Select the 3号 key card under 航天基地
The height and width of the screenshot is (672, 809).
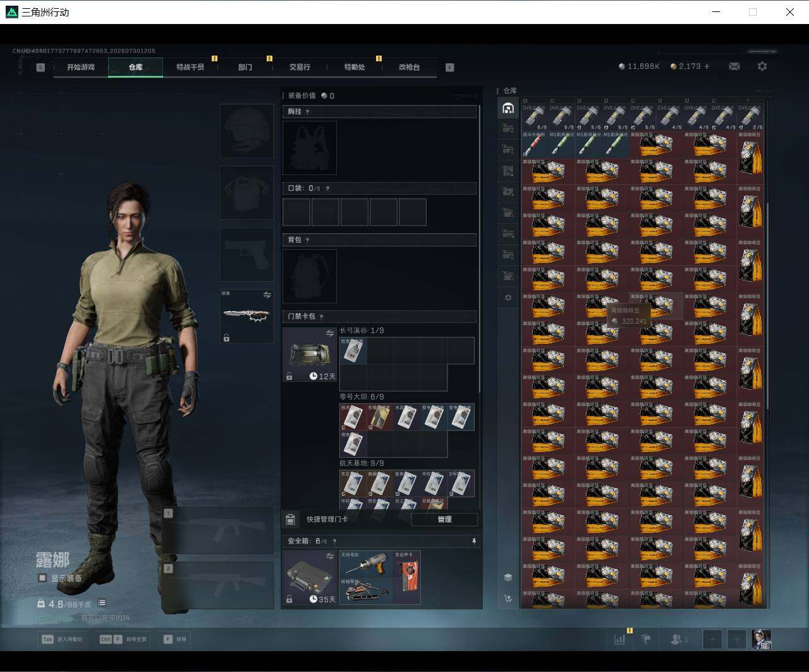pyautogui.click(x=461, y=484)
